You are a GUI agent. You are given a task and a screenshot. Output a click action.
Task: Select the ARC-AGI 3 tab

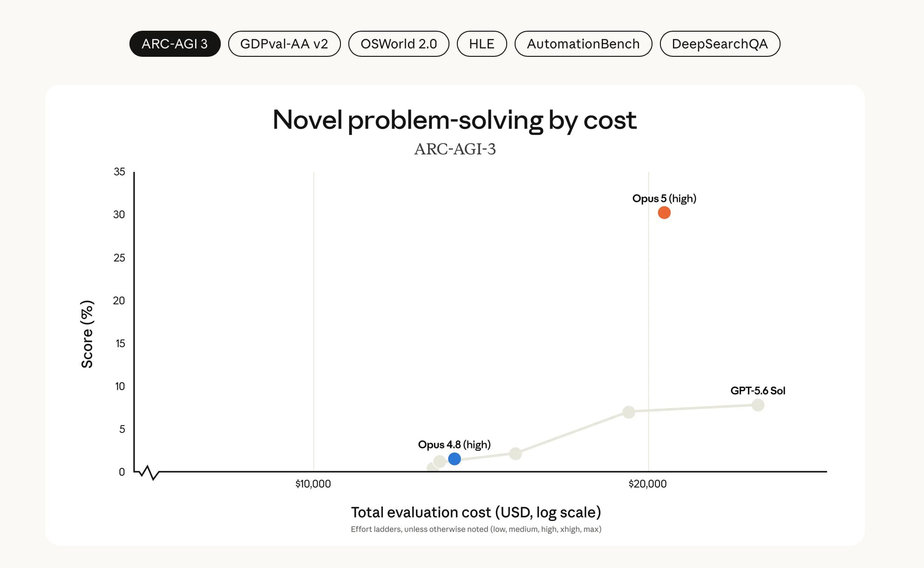tap(175, 44)
